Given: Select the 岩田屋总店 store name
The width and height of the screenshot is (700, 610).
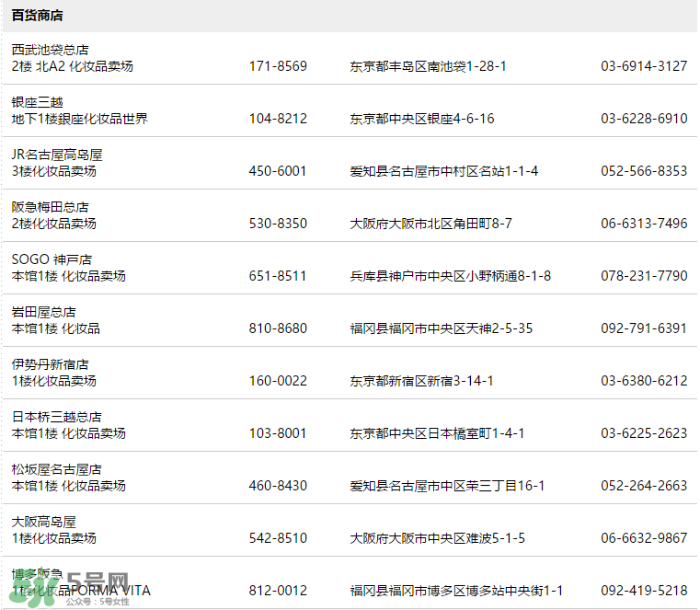Looking at the screenshot, I should coord(44,312).
